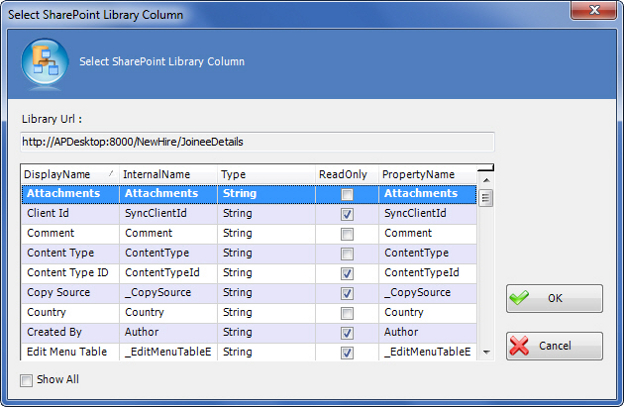Toggle ReadOnly checkbox for Client Id row
This screenshot has width=624, height=407.
[347, 214]
